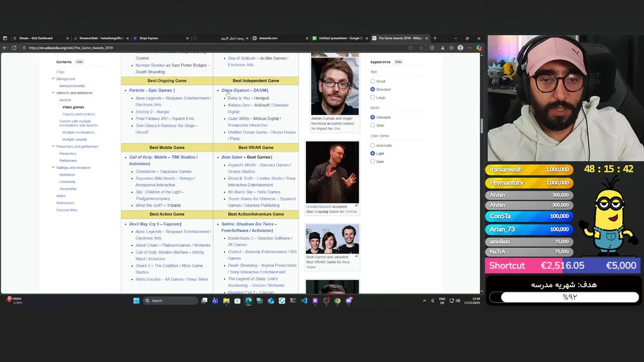This screenshot has height=362, width=644.
Task: Hide the Appearance panel
Action: [x=398, y=62]
